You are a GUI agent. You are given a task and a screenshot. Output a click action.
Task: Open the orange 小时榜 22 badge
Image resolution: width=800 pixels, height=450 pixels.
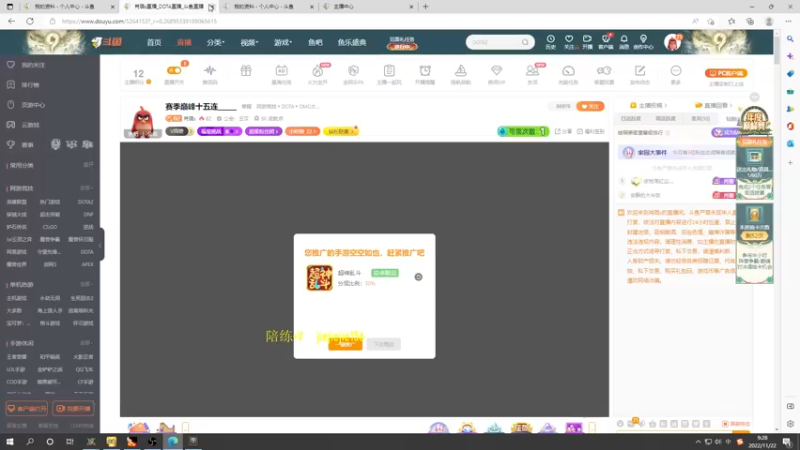[302, 131]
